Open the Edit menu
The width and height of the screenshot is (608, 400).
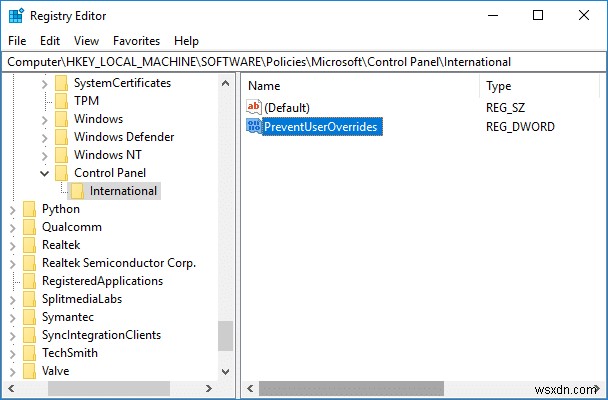pyautogui.click(x=50, y=41)
